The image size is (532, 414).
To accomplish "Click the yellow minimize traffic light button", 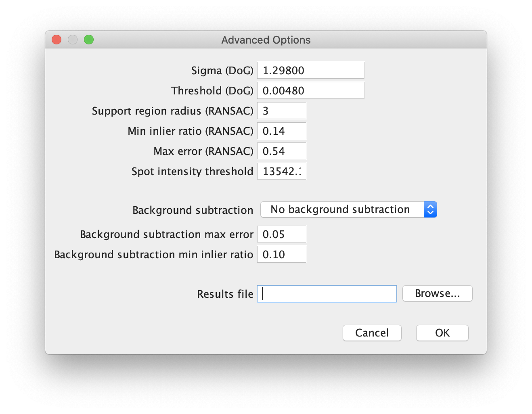I will pyautogui.click(x=73, y=40).
